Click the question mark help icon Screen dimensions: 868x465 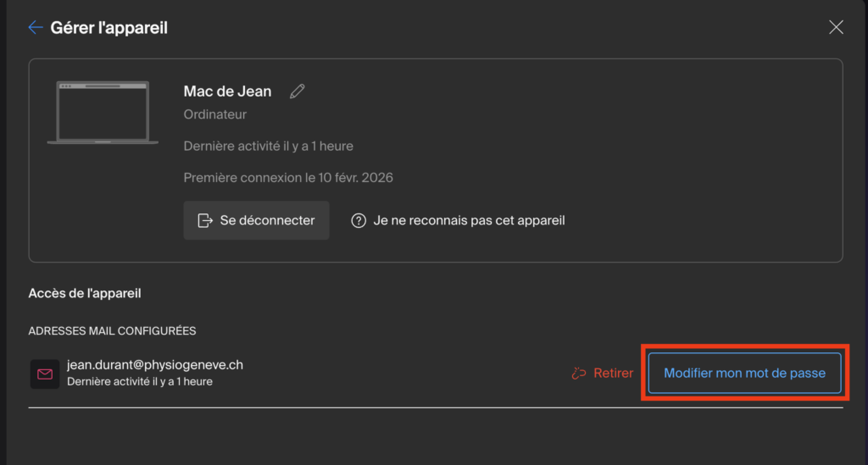coord(359,220)
